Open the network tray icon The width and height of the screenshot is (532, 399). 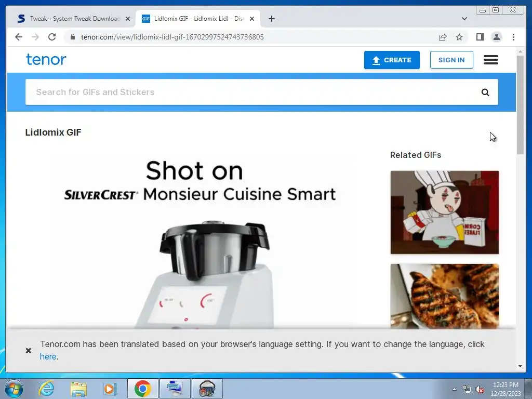coord(467,389)
